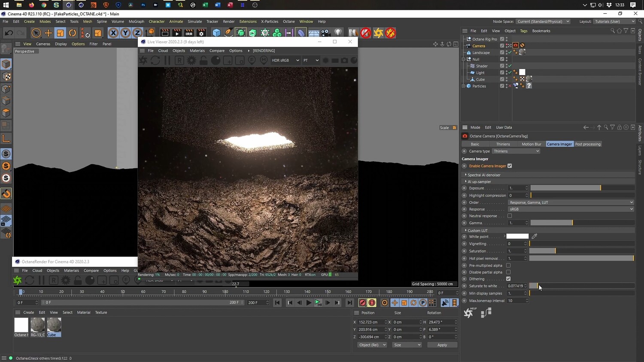Viewport: 644px width, 362px height.
Task: Open the Response sRGB dropdown
Action: click(x=571, y=209)
